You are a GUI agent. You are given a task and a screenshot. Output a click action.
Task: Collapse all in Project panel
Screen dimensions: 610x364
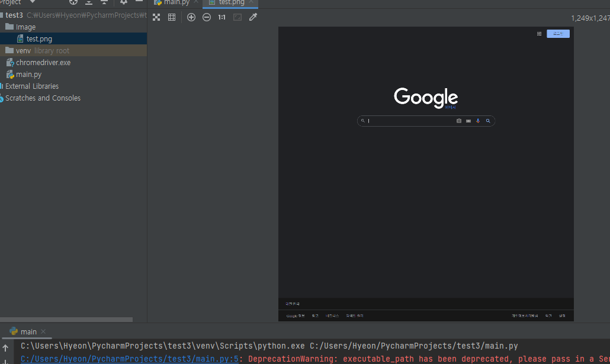104,2
